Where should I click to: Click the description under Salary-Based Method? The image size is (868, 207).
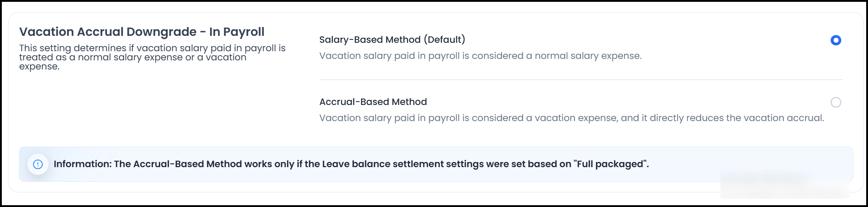point(480,56)
